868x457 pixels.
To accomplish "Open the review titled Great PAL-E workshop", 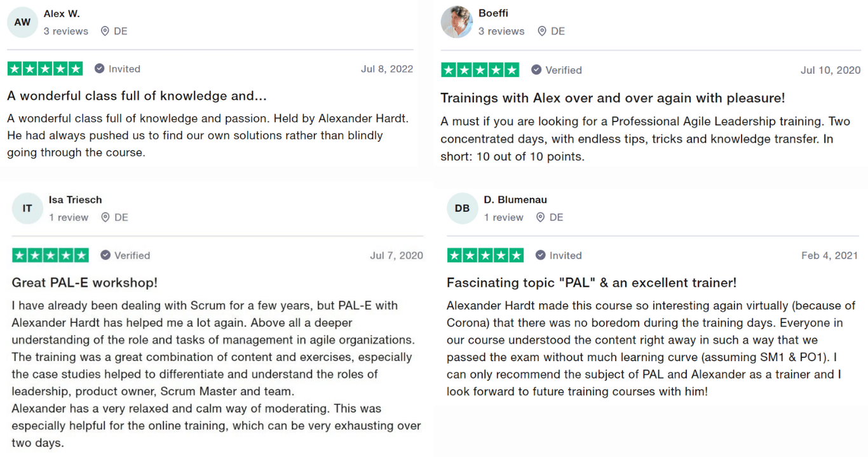I will tap(84, 282).
